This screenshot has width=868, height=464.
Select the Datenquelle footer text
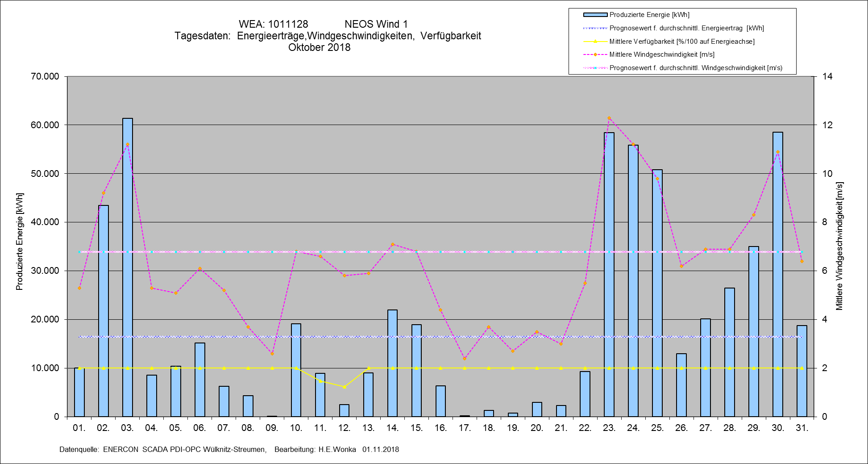pyautogui.click(x=229, y=449)
